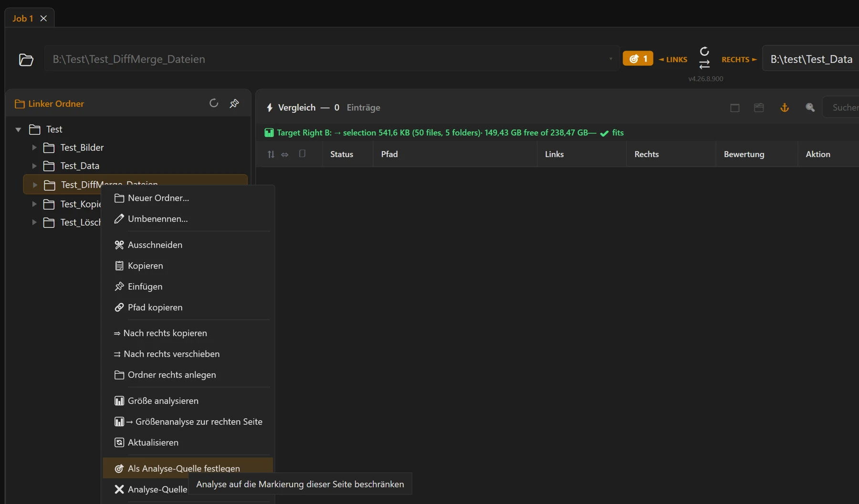Refresh the Linker Ordner panel
This screenshot has width=859, height=504.
click(214, 103)
